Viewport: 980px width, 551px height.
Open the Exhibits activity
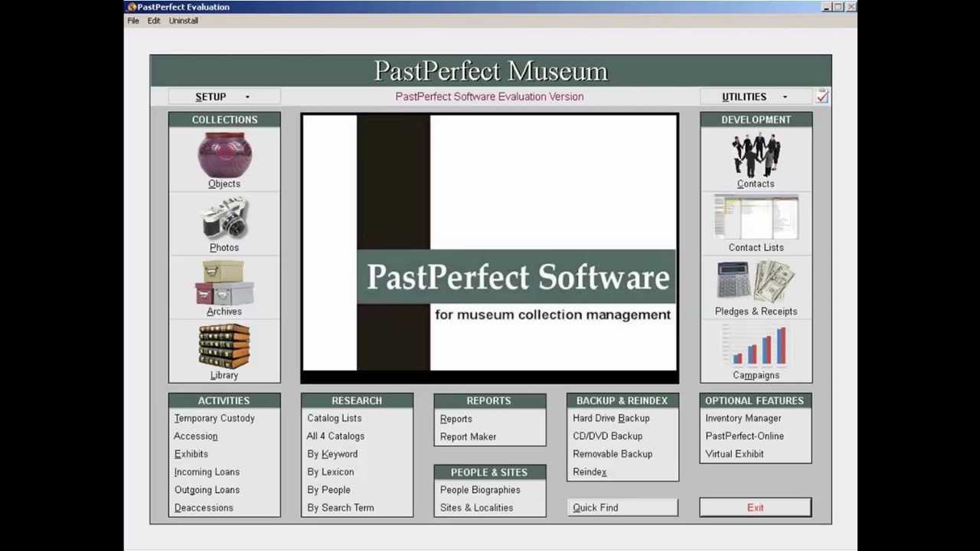tap(191, 454)
